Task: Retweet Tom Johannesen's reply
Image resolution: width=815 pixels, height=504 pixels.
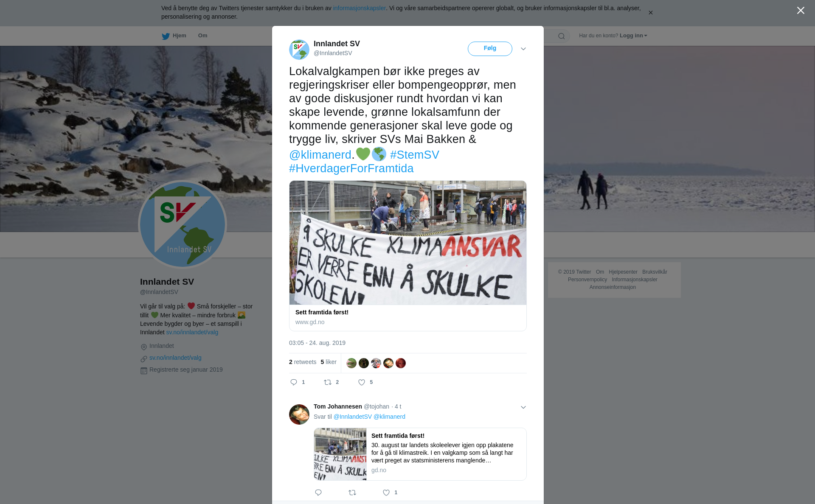Action: tap(352, 493)
